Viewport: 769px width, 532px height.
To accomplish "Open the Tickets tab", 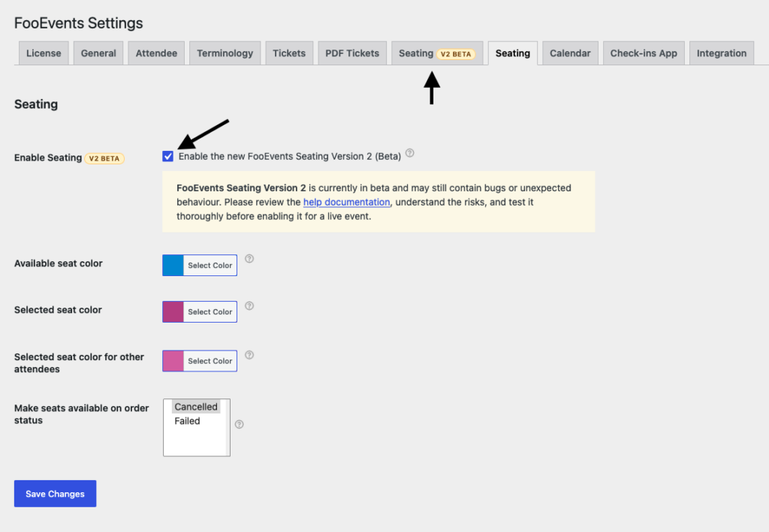I will click(x=289, y=53).
